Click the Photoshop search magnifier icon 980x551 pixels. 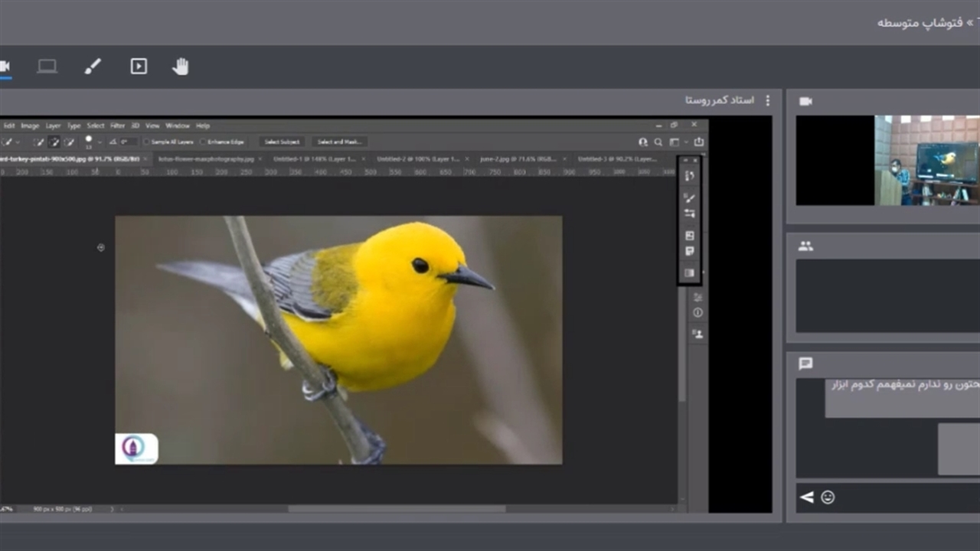point(658,142)
